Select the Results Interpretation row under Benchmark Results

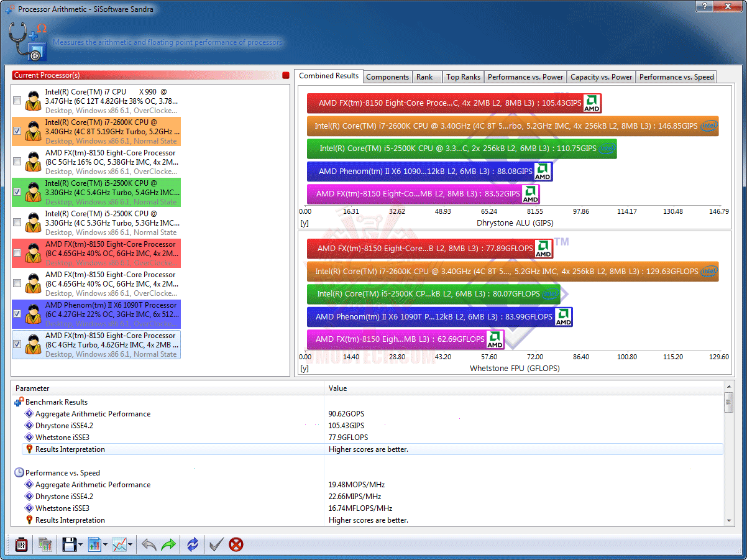coord(373,449)
